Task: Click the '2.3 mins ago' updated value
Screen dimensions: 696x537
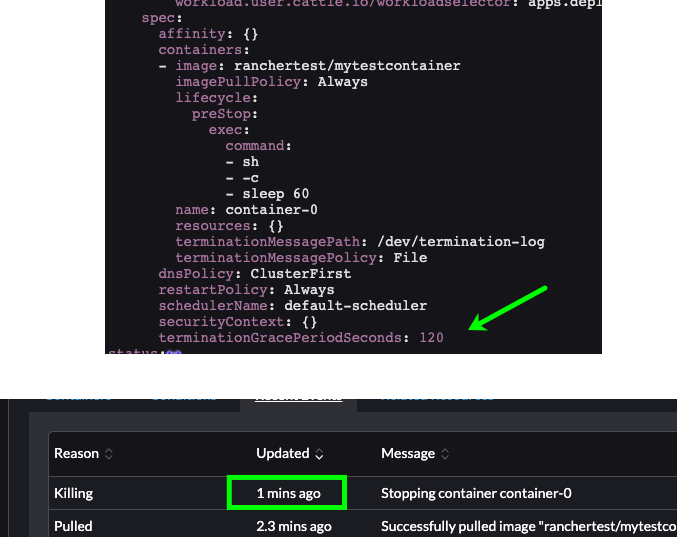Action: [x=294, y=526]
